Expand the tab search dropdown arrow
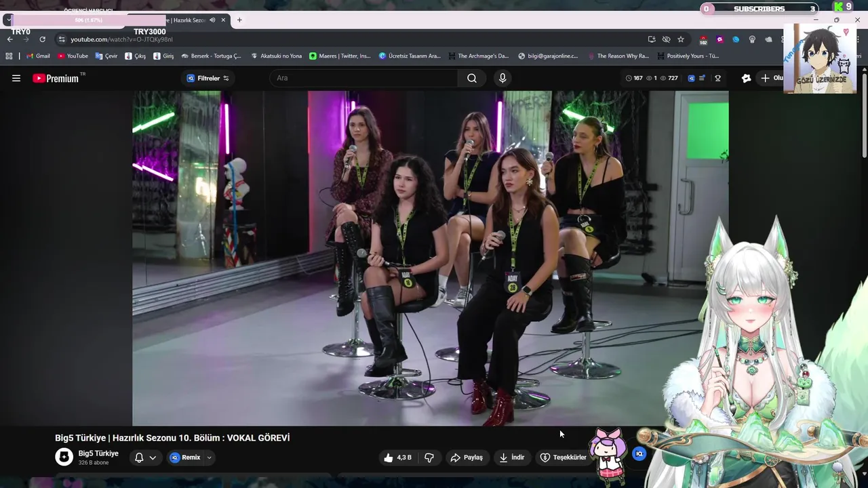 [8, 20]
